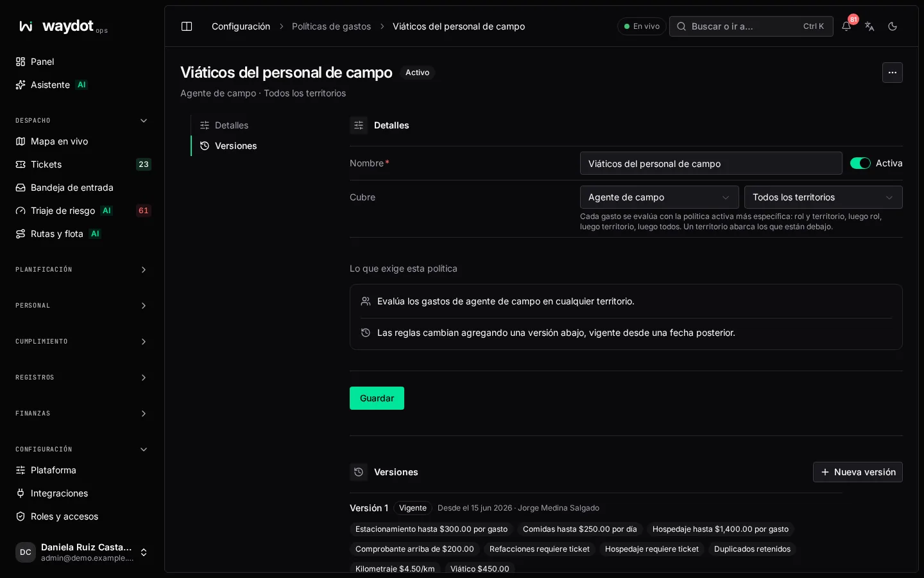Click the Comidas hasta $250.00 por día chip
This screenshot has width=924, height=578.
pos(580,529)
